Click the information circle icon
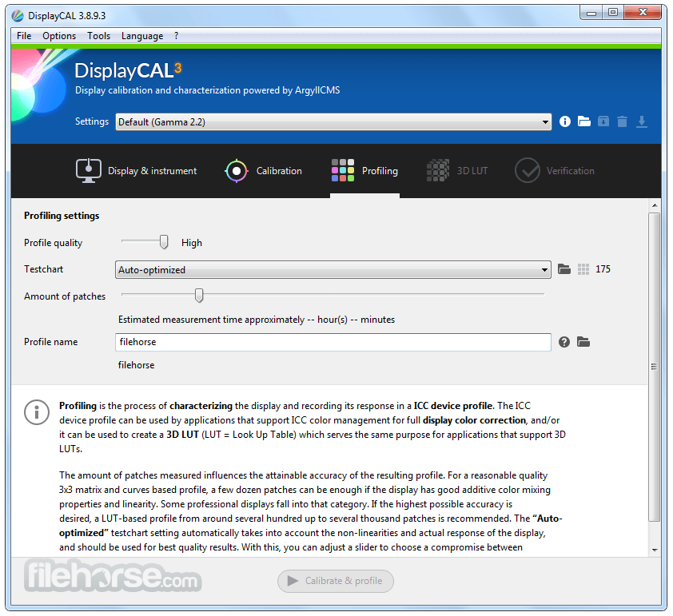The image size is (673, 616). pos(37,413)
